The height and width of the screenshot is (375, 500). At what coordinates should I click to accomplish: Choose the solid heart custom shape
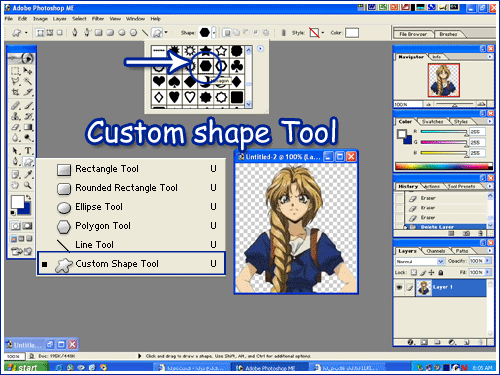point(159,81)
